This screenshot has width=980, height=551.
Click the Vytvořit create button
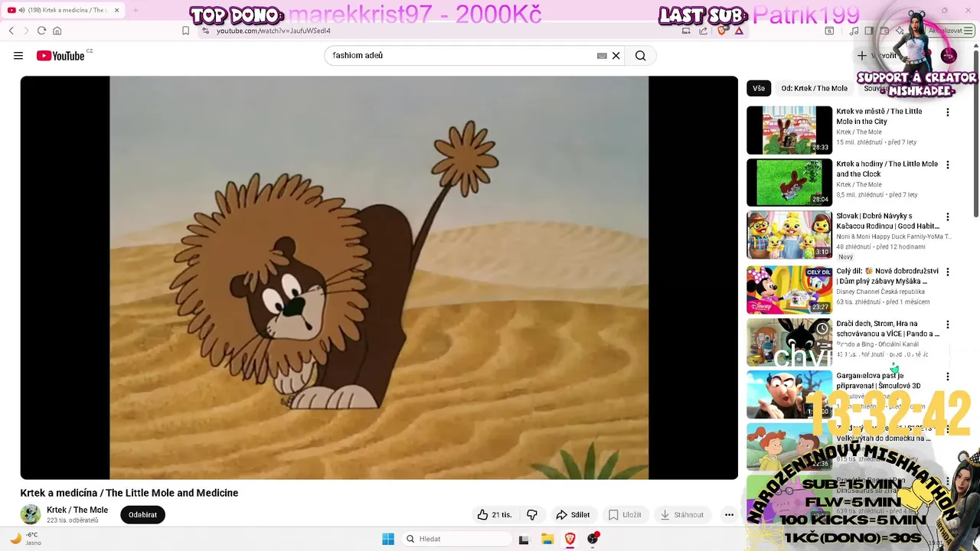tap(877, 56)
